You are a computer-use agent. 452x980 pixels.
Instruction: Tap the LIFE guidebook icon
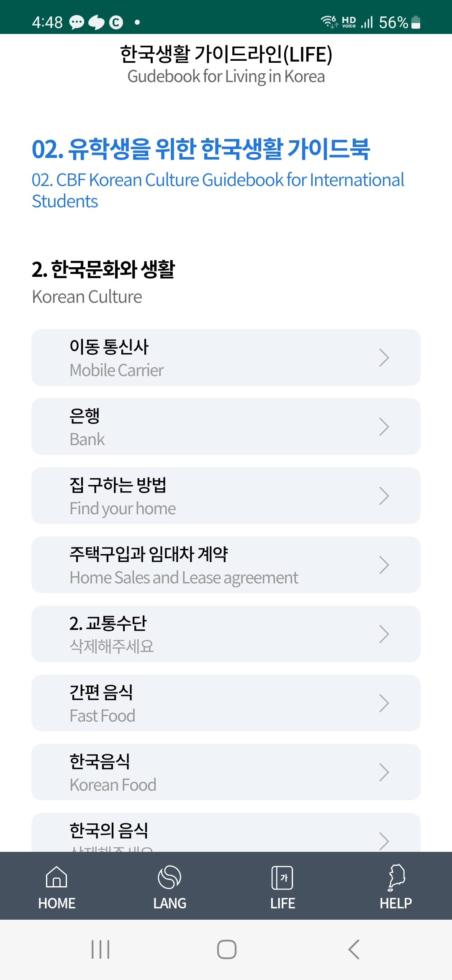click(x=282, y=877)
